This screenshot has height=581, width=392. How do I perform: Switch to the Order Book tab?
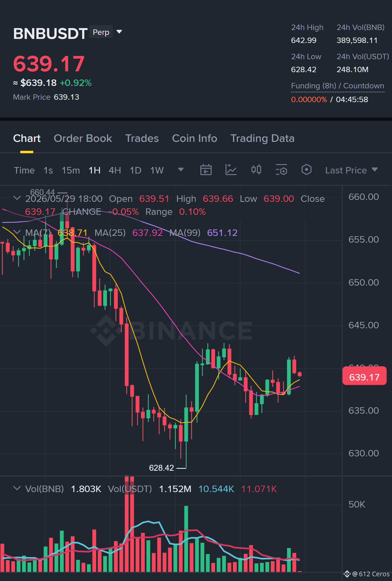click(83, 138)
